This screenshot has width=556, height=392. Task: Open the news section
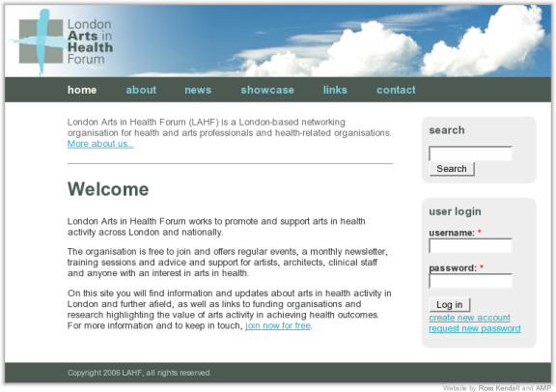[x=198, y=90]
